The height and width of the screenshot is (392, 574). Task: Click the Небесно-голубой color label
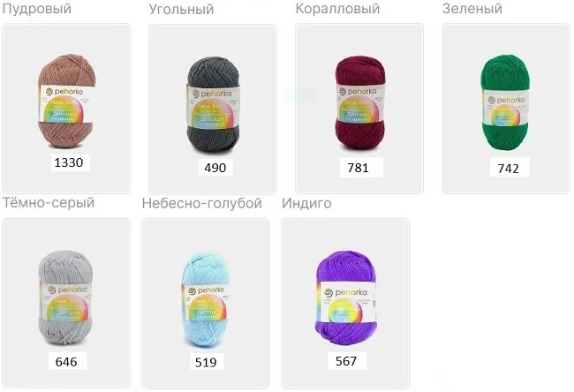201,203
